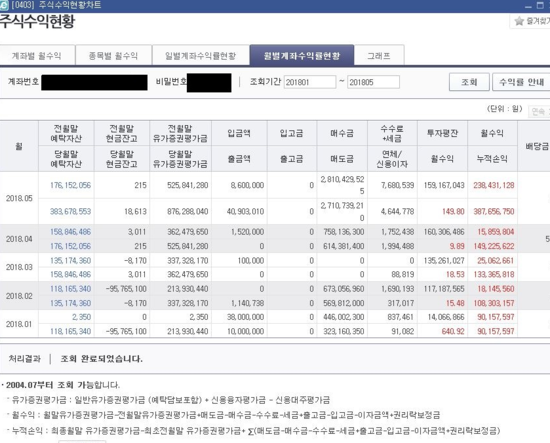Image resolution: width=550 pixels, height=443 pixels.
Task: Minimize the 주식수익현황차트 window
Action: 528,6
